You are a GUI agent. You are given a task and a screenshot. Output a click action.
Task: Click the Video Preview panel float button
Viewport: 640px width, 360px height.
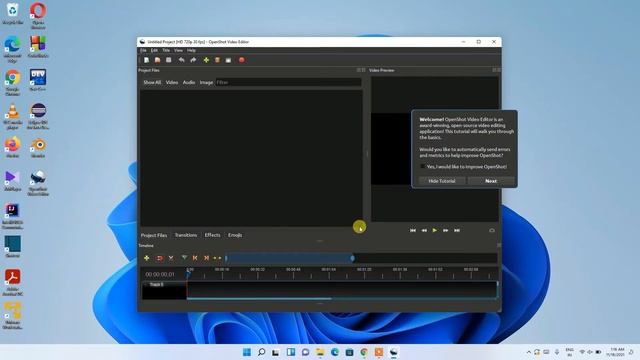(x=494, y=70)
